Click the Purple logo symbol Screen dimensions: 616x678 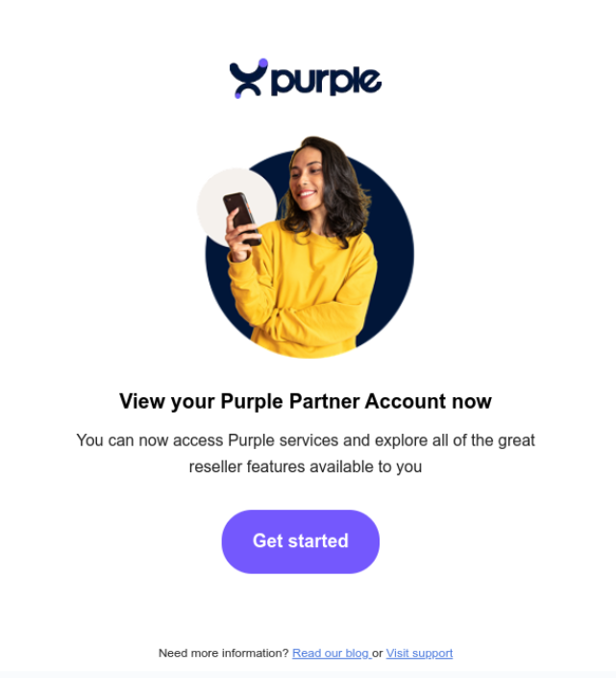(x=248, y=79)
